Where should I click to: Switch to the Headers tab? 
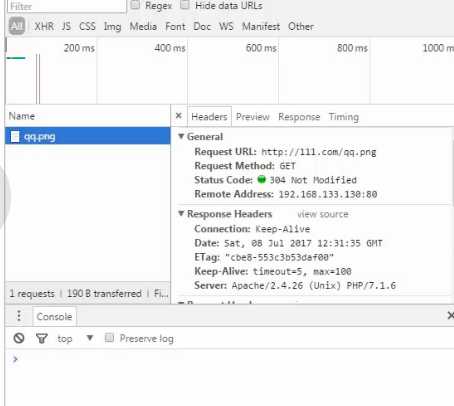point(209,117)
